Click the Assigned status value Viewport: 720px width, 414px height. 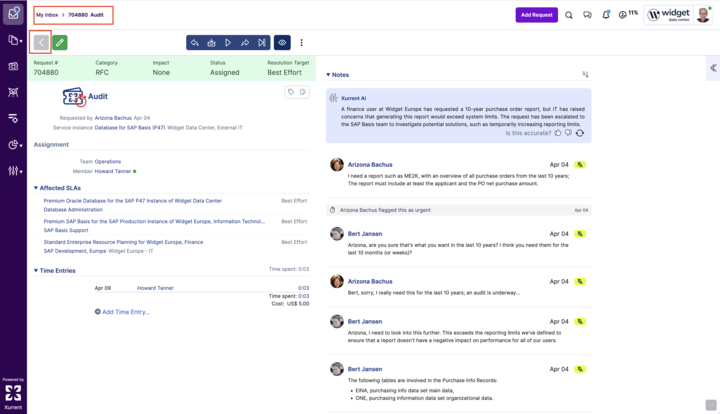click(225, 73)
